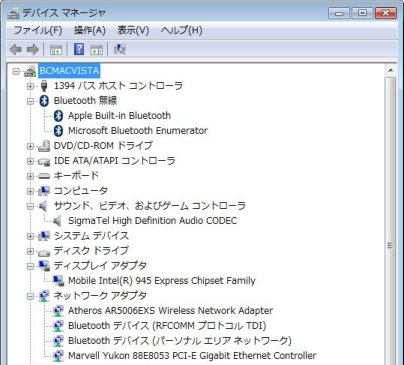Click the blue Help question mark icon
This screenshot has width=404, height=365.
(x=79, y=49)
